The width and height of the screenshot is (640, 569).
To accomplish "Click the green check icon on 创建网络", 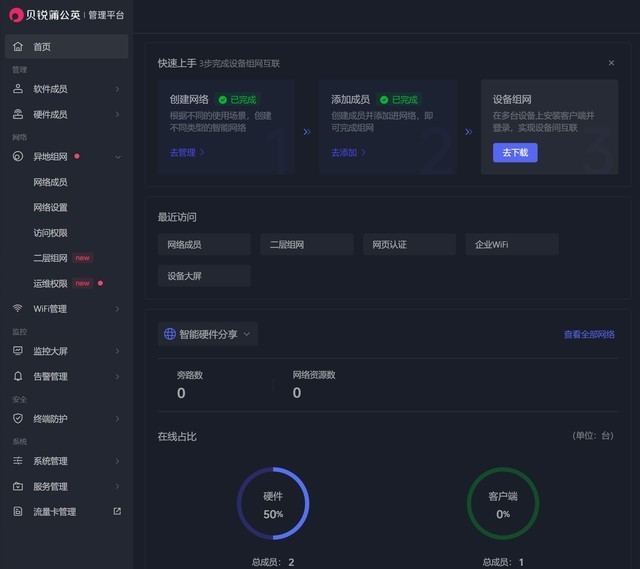I will coord(222,100).
